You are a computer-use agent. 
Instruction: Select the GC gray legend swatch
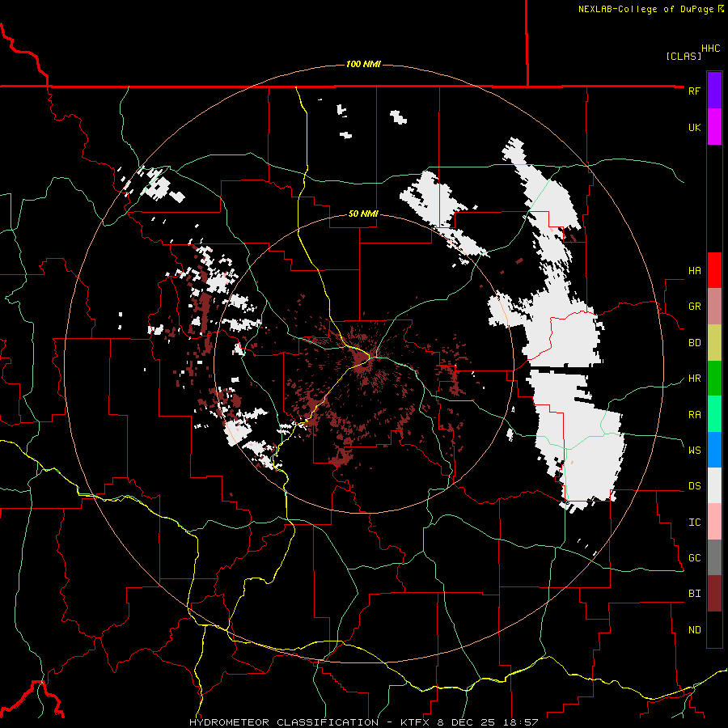(x=714, y=557)
